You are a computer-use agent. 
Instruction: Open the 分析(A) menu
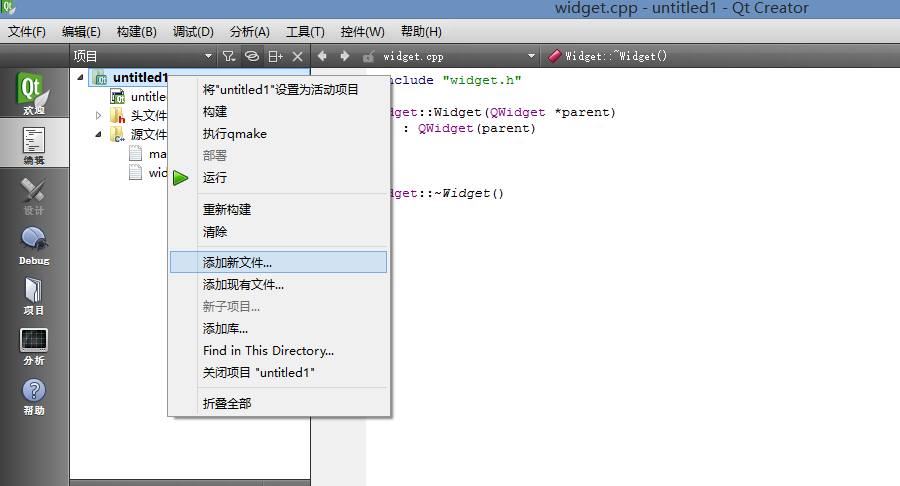[250, 32]
